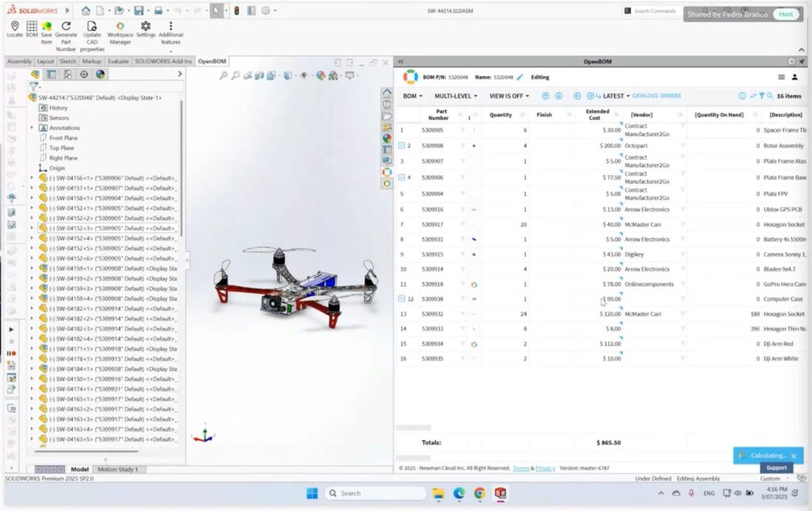The image size is (812, 511).
Task: Click the Windows taskbar Search box
Action: point(375,493)
